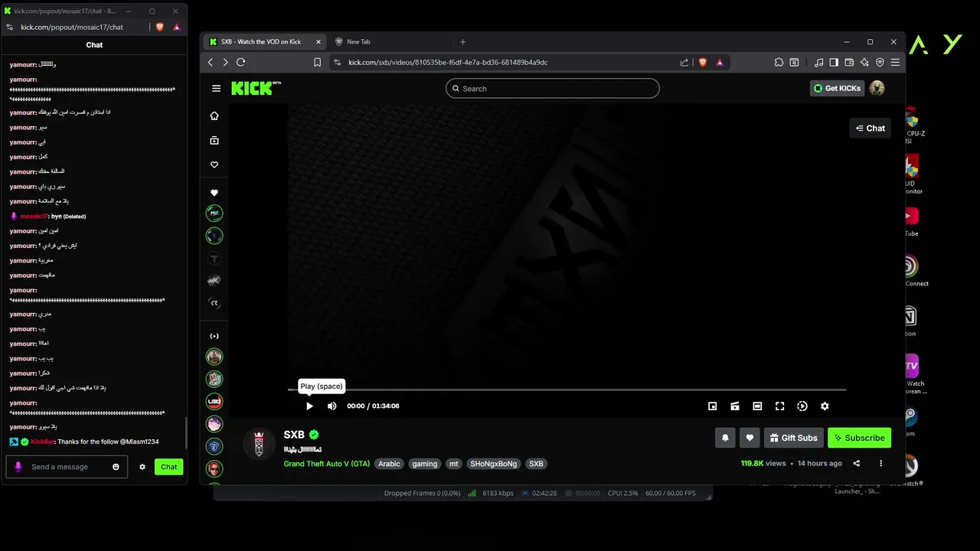Click Gift Subs button
980x551 pixels.
(794, 438)
